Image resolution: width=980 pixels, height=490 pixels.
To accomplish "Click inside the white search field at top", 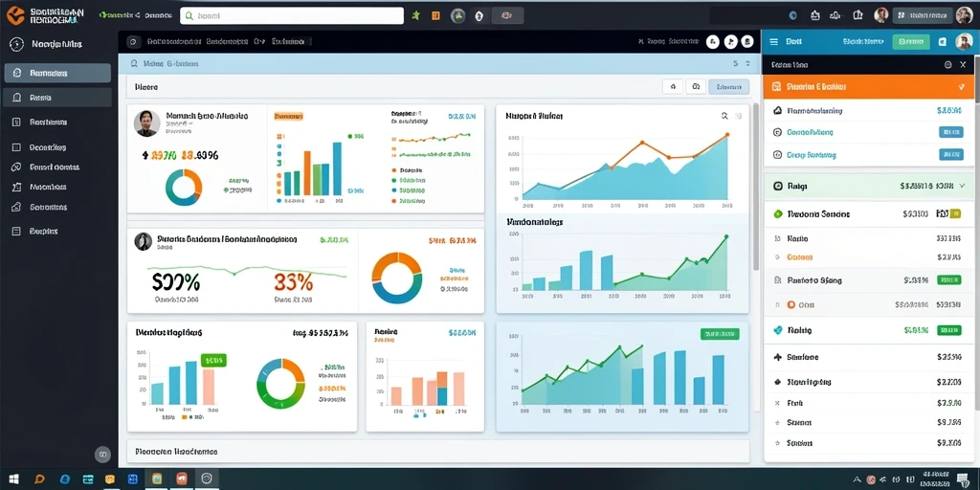I will tap(292, 15).
